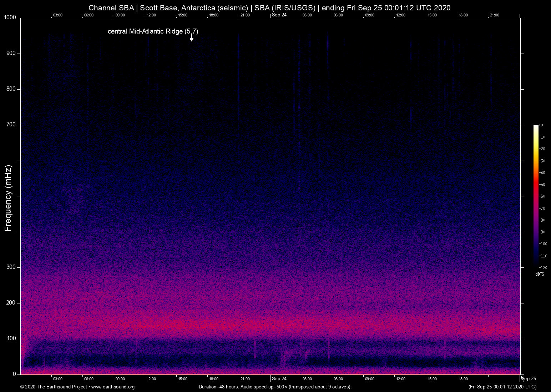Click the "Sep 25" label at bottom right
The image size is (551, 392).
tap(529, 379)
